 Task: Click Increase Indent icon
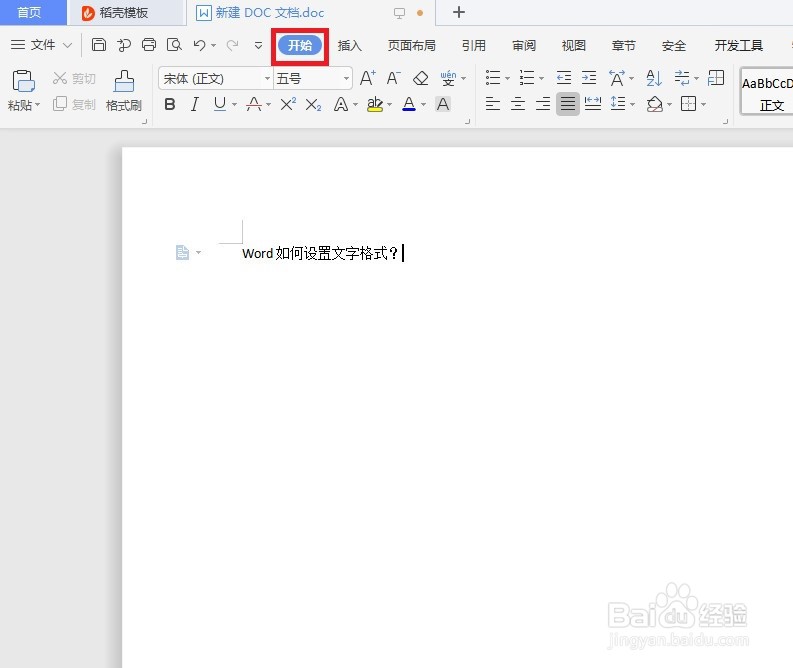[589, 78]
